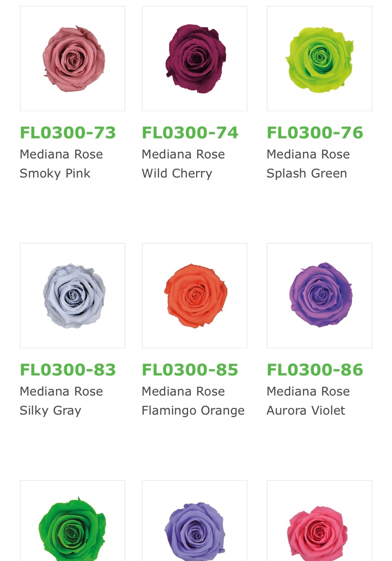The image size is (392, 561).
Task: Follow the FL0300-85 product link
Action: (x=190, y=370)
